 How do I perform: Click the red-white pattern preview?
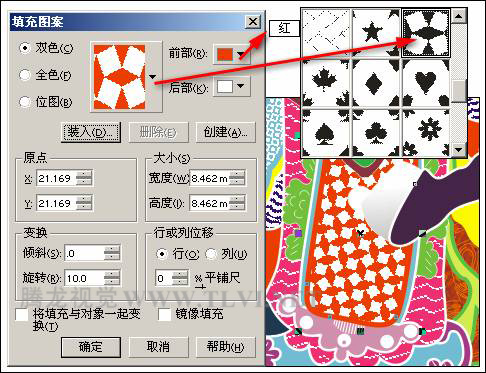(119, 77)
